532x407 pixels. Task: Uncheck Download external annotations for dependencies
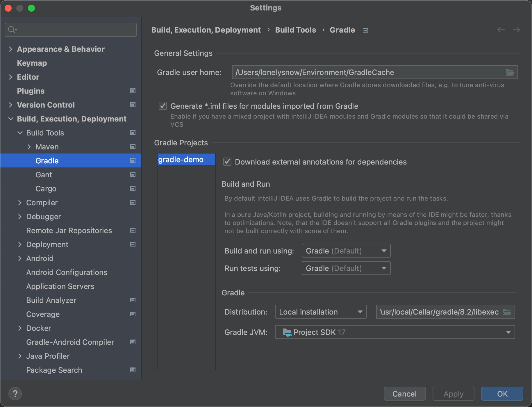pos(227,162)
